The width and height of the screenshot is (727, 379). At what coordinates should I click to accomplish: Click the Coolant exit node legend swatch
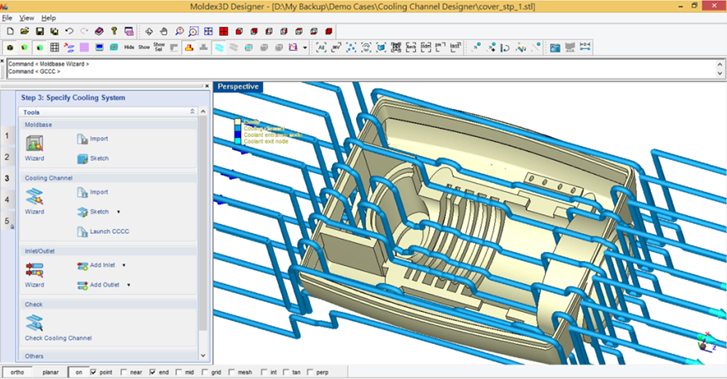[x=238, y=141]
